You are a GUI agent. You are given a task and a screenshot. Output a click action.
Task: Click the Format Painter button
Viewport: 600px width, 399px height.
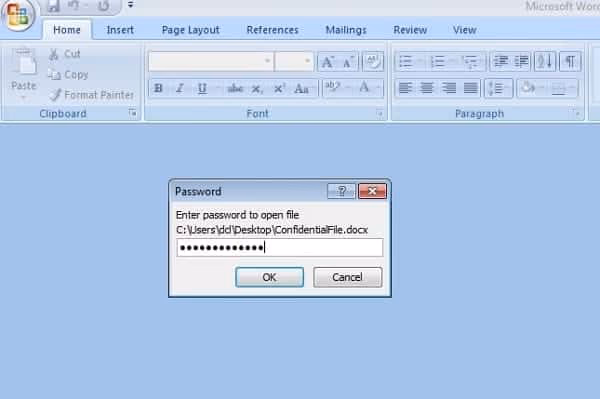coord(92,95)
